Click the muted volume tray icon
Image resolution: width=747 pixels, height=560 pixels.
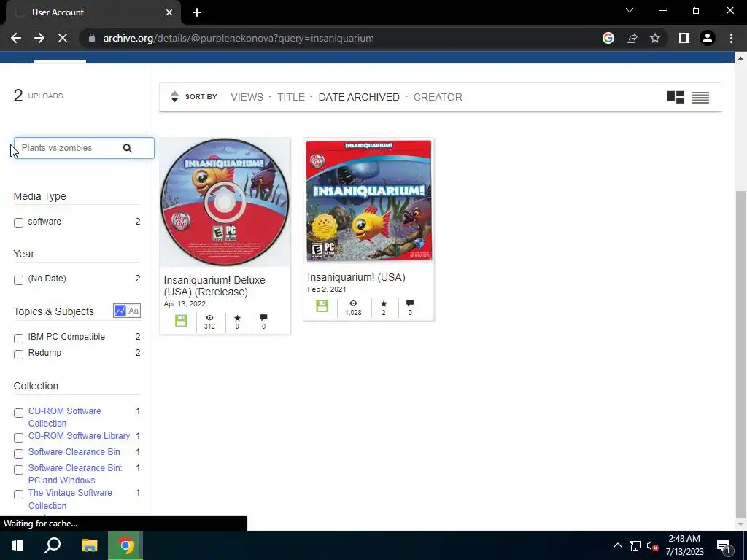653,545
